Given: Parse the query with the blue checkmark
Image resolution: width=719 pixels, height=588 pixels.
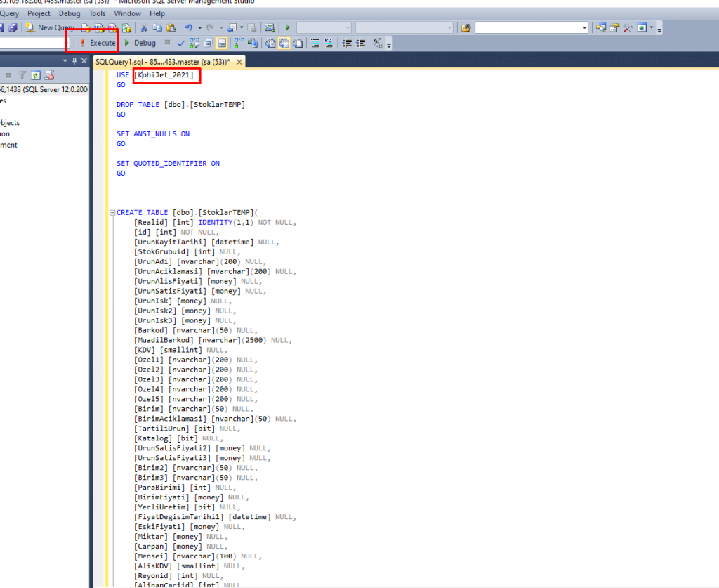Looking at the screenshot, I should pyautogui.click(x=180, y=43).
